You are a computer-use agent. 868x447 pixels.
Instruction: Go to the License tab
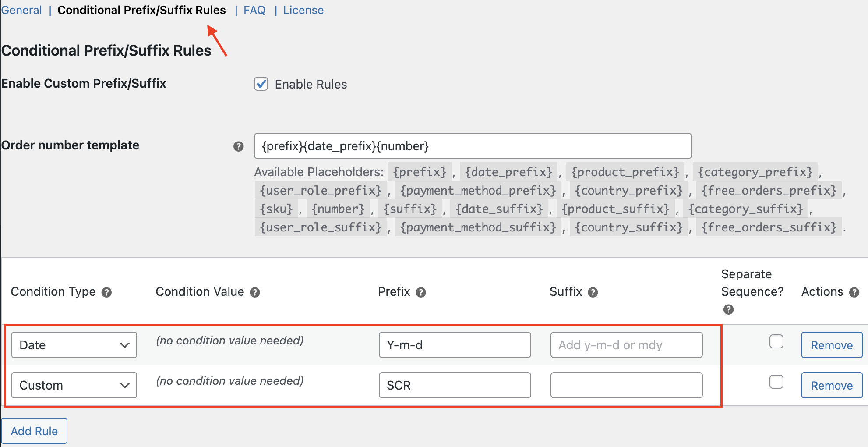point(303,10)
